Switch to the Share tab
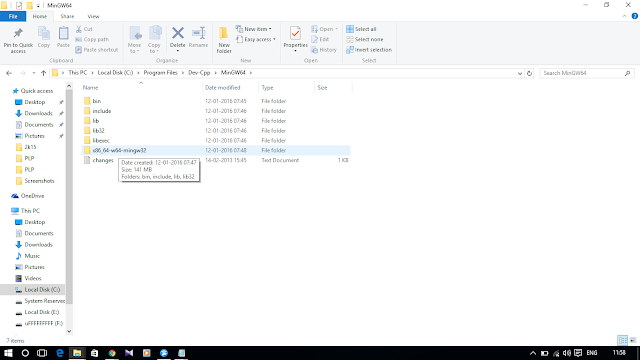Image resolution: width=640 pixels, height=360 pixels. [67, 16]
